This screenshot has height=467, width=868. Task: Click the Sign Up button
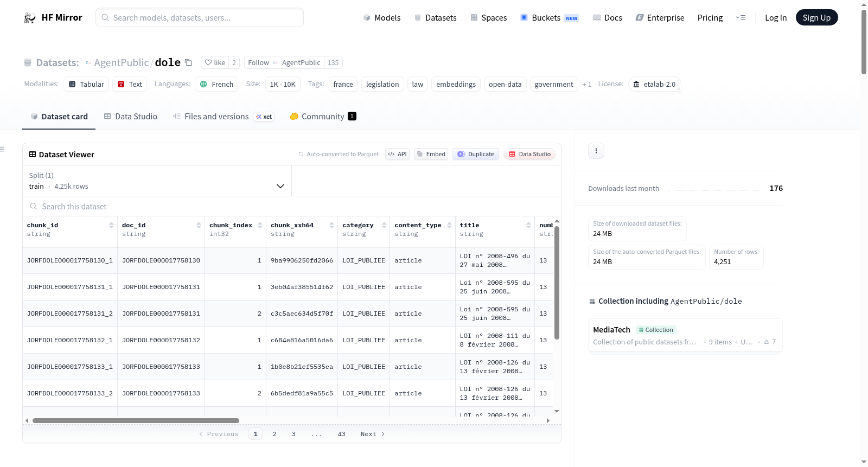point(816,17)
